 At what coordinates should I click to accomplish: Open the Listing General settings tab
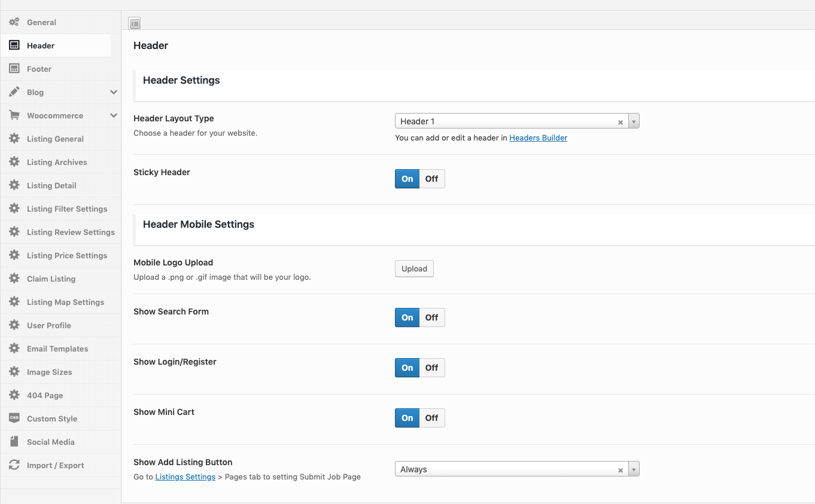[x=55, y=139]
